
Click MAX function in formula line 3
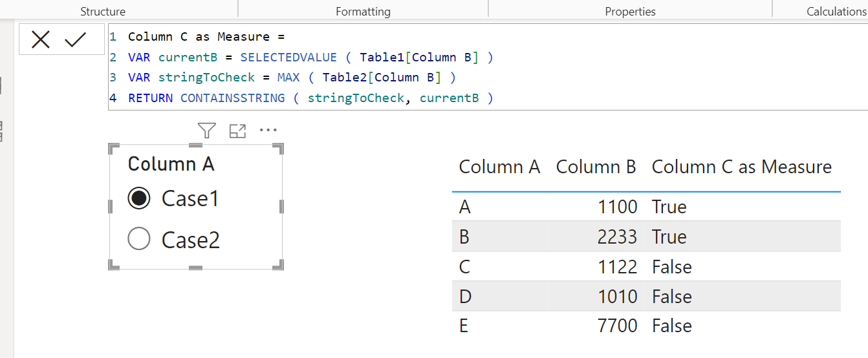tap(288, 78)
